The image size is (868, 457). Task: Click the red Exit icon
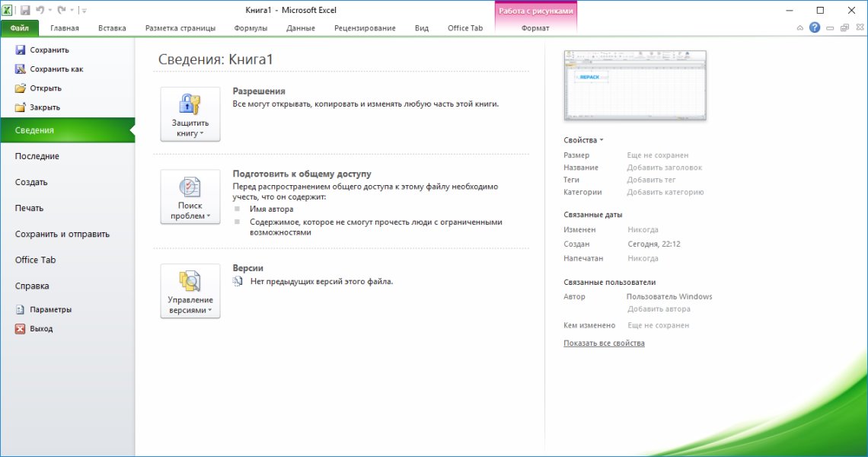pos(21,329)
